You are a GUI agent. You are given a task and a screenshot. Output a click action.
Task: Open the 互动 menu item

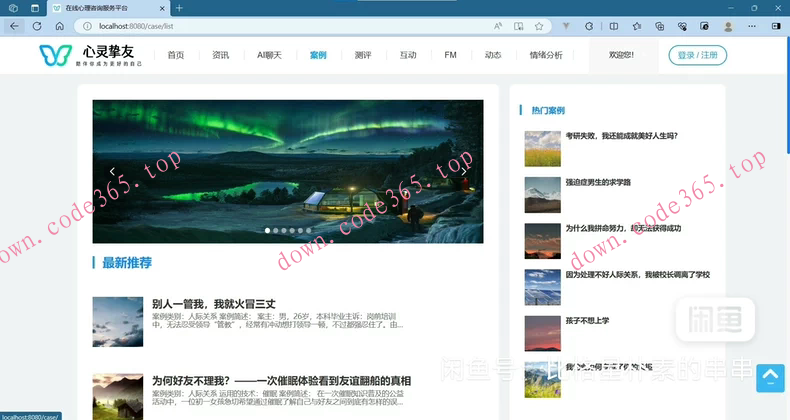pyautogui.click(x=408, y=55)
